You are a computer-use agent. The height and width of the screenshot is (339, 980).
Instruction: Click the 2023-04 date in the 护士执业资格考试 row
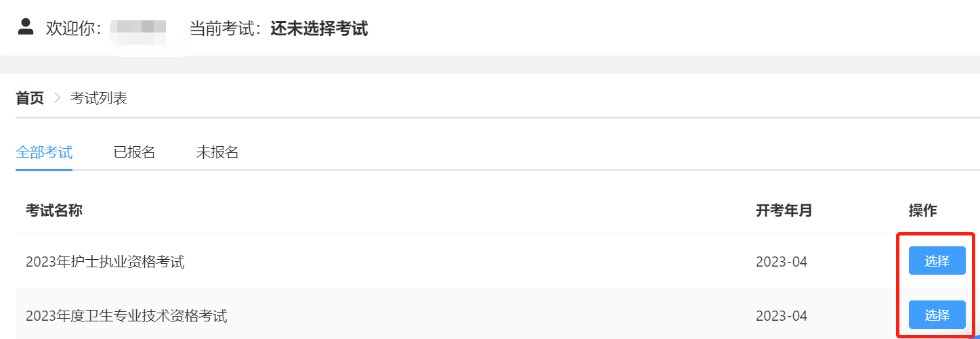pyautogui.click(x=782, y=262)
